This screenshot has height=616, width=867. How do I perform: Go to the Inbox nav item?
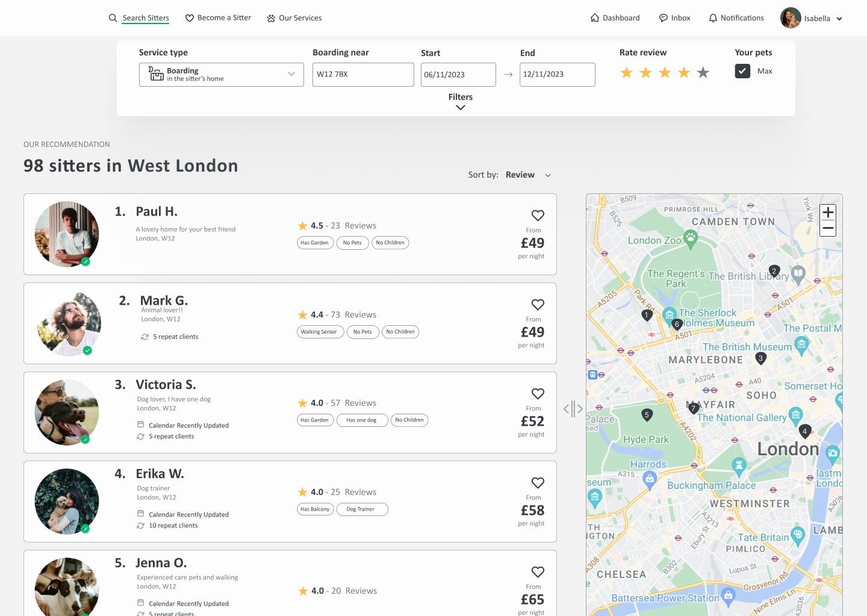(x=681, y=18)
